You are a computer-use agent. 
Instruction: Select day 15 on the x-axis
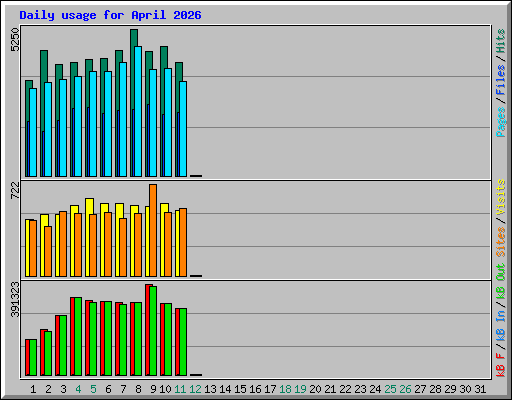click(240, 389)
